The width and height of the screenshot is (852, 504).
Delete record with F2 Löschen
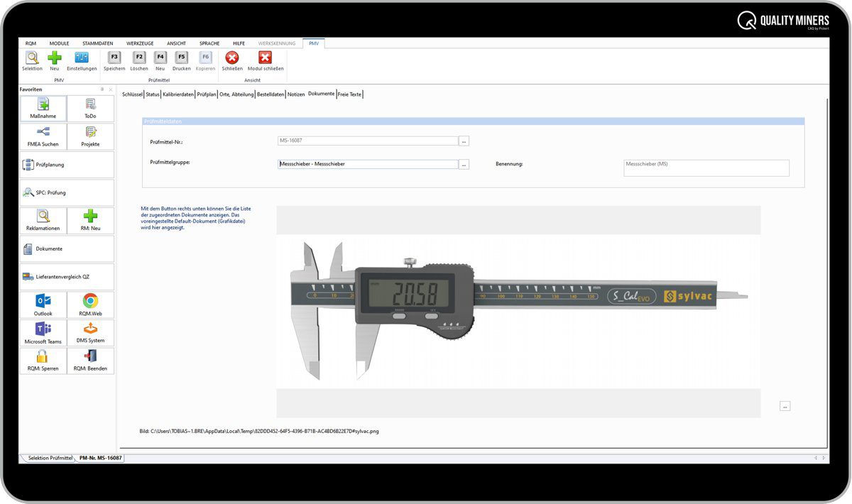pos(139,61)
